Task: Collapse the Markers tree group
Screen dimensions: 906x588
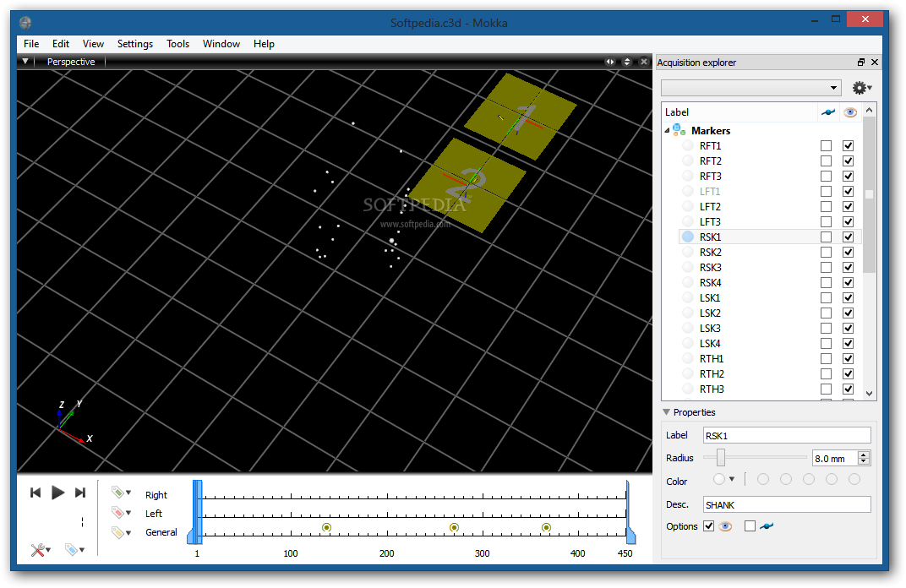Action: click(667, 131)
